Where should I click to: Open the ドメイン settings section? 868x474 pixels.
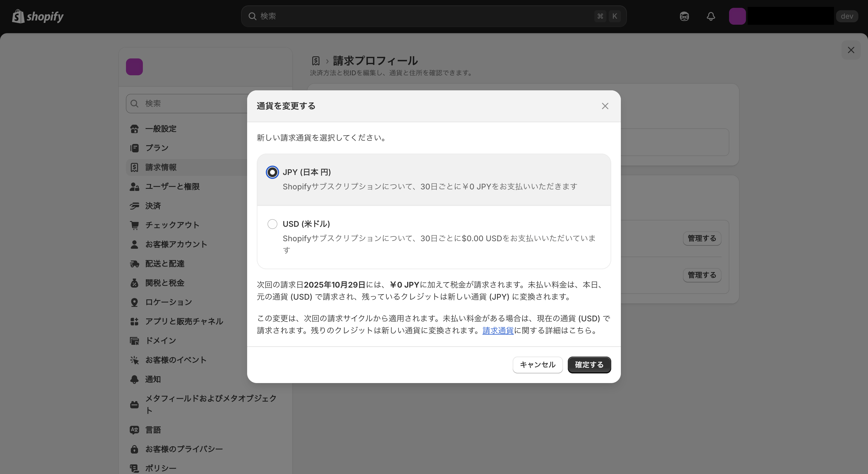click(160, 340)
